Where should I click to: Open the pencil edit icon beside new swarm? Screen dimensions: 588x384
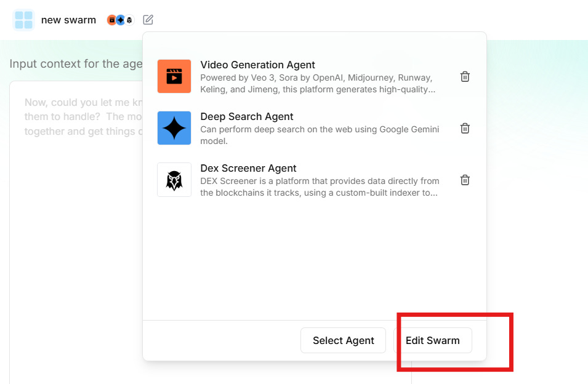click(148, 20)
